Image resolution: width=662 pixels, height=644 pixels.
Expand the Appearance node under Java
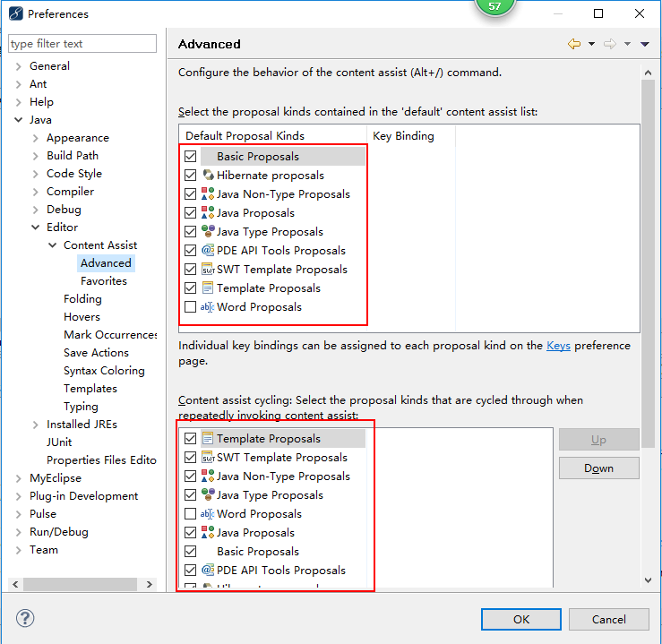point(36,138)
